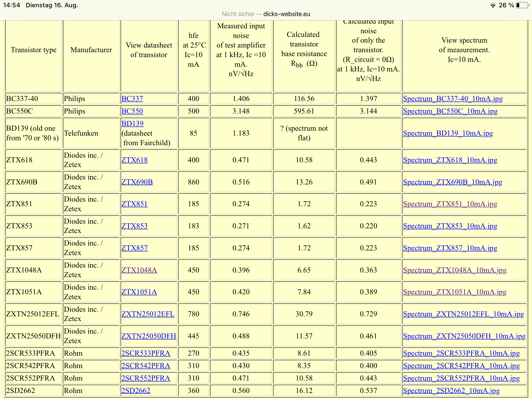Open the BC550 datasheet link

[132, 111]
